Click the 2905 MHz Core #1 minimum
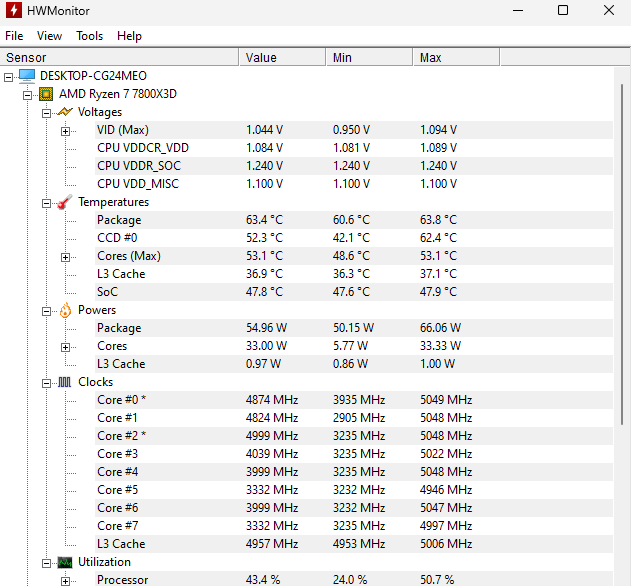 point(359,418)
